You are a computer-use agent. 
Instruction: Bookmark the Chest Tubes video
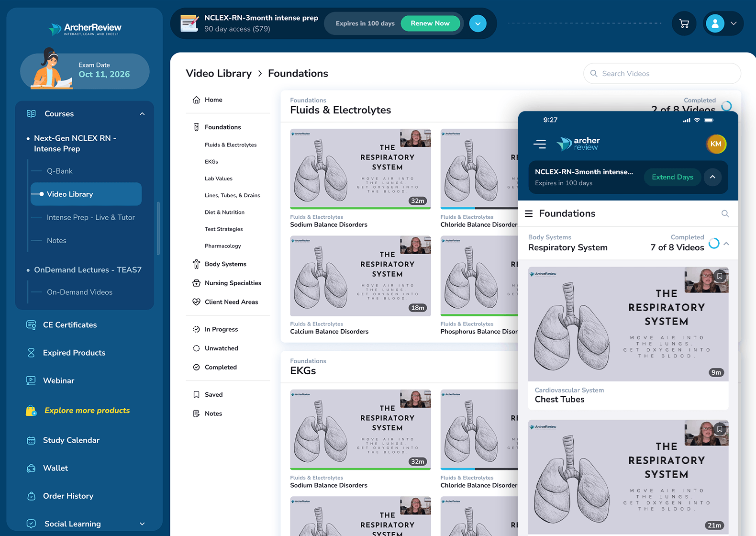click(720, 276)
